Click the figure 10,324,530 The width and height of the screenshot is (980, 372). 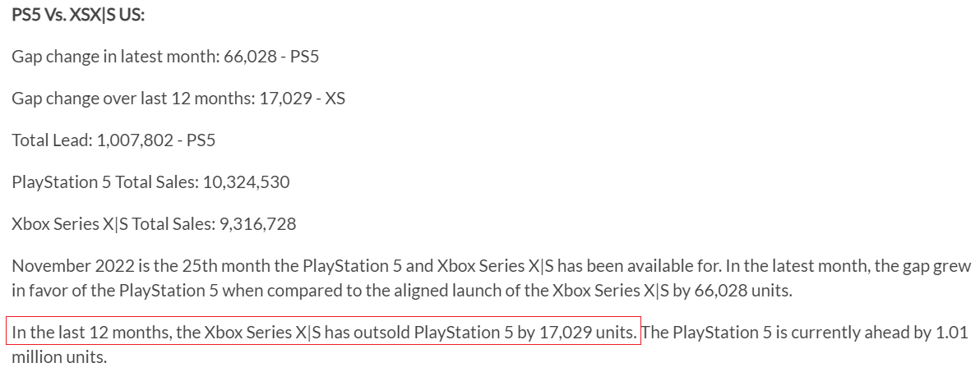click(243, 181)
